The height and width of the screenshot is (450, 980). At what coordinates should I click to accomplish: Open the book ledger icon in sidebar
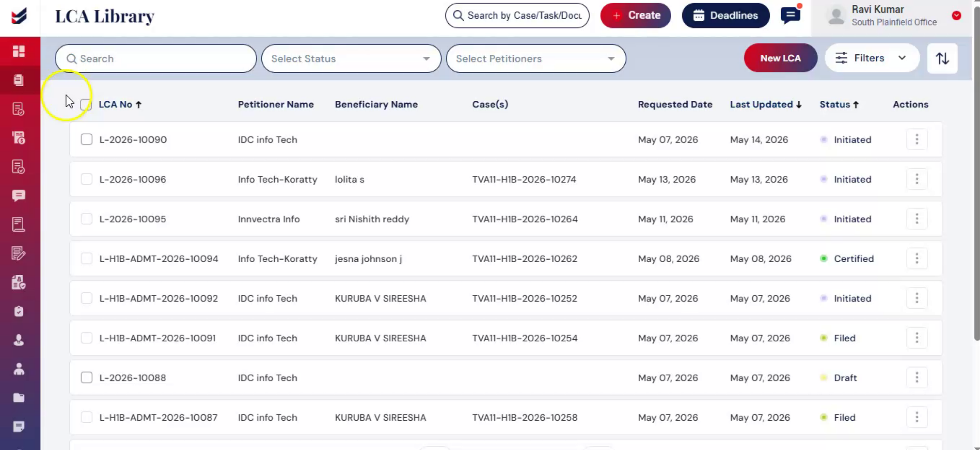[x=19, y=225]
